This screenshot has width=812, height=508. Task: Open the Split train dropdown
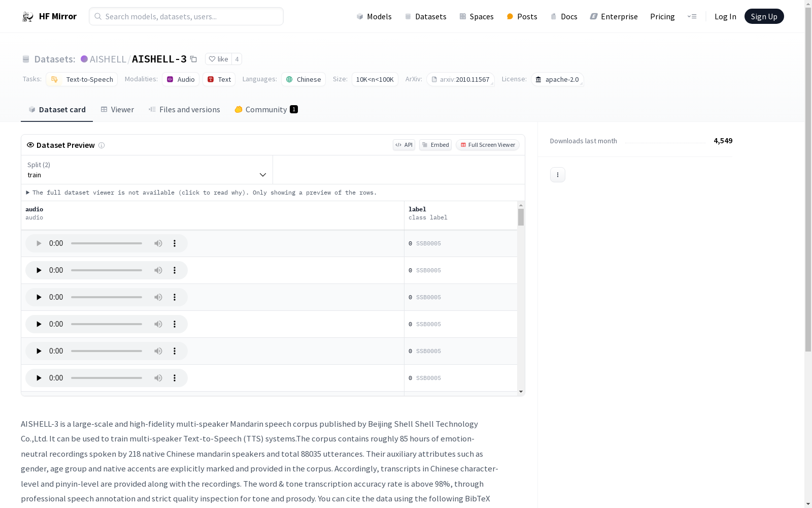click(147, 170)
